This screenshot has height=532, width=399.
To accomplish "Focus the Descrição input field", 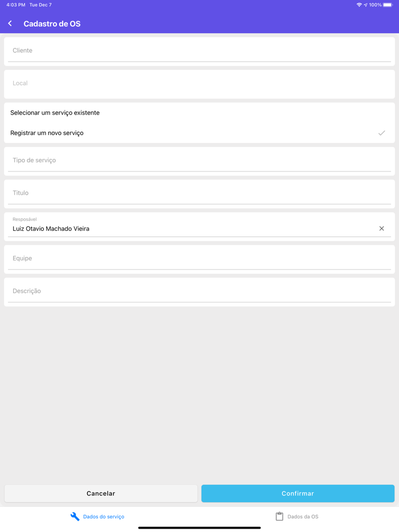I will click(x=199, y=291).
